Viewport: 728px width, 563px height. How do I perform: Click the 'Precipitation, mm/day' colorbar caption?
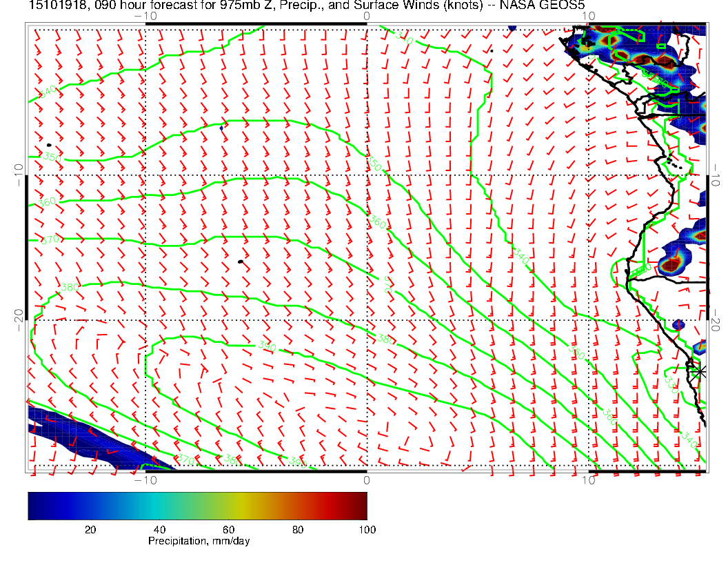pyautogui.click(x=199, y=542)
